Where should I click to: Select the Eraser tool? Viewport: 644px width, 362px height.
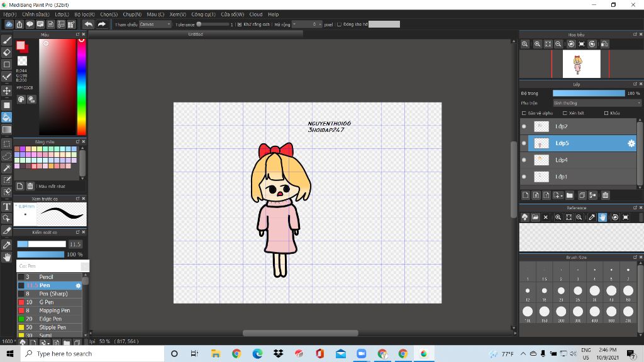point(6,52)
